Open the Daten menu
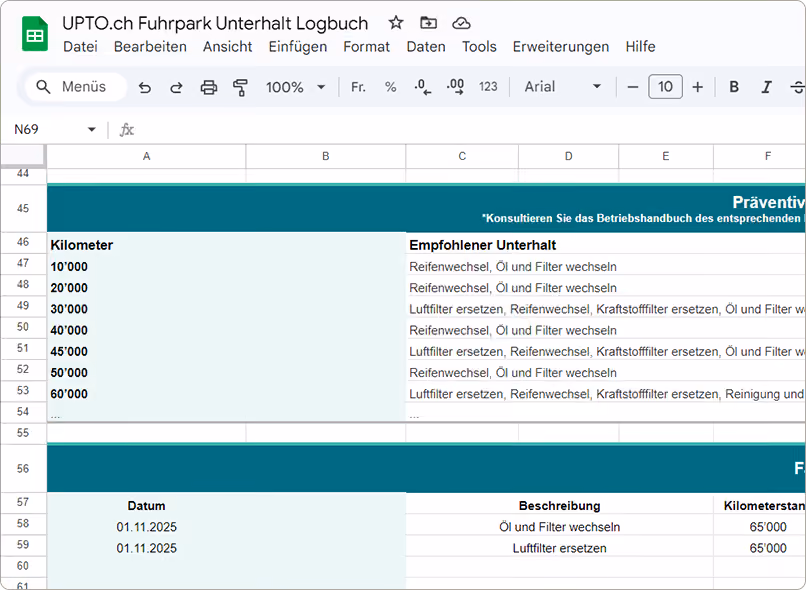The height and width of the screenshot is (590, 806). (426, 47)
